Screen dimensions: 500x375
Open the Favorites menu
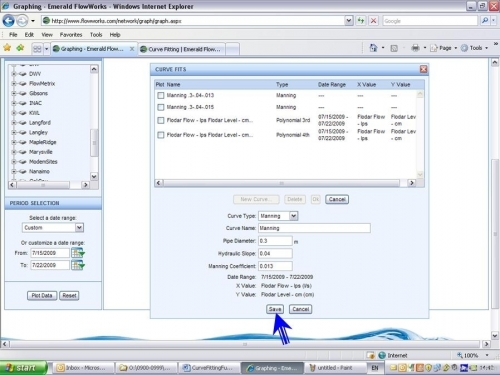click(x=71, y=35)
